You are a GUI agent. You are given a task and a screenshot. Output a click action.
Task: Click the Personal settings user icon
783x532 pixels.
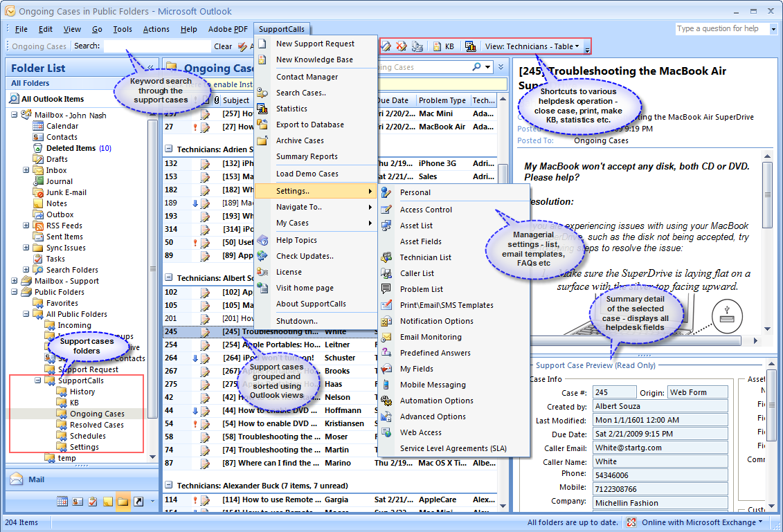tap(386, 192)
